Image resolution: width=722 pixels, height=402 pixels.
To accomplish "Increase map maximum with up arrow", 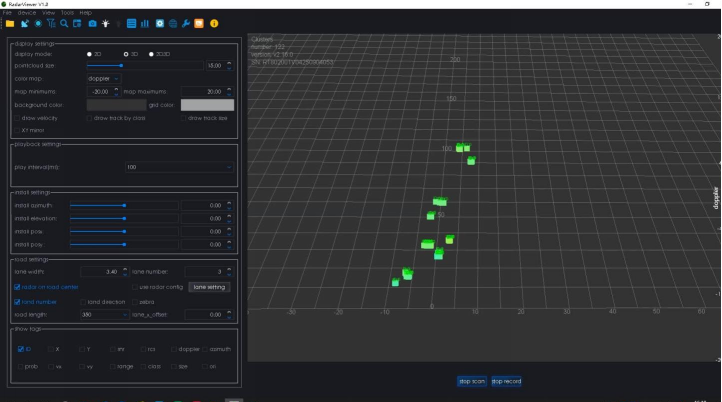I will pos(229,90).
